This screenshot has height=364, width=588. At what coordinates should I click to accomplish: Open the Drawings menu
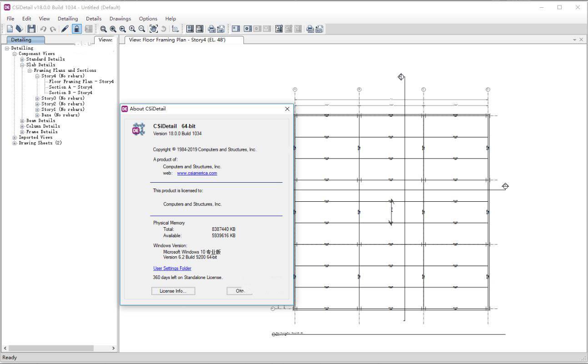(120, 19)
